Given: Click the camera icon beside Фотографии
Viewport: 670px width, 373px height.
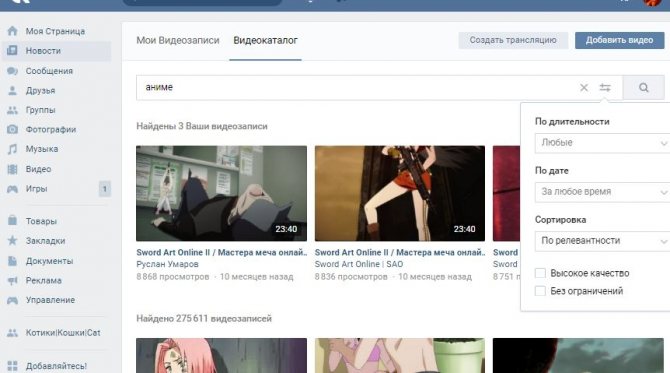Looking at the screenshot, I should (12, 129).
